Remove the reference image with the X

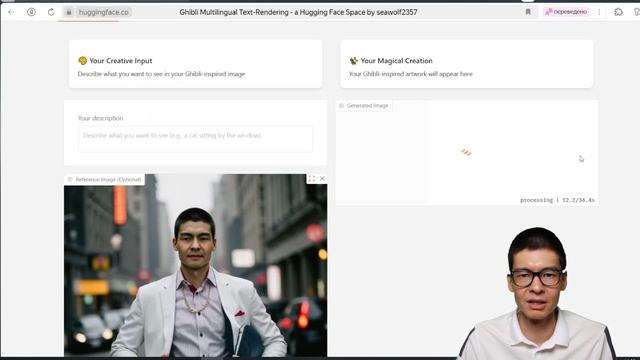(322, 178)
